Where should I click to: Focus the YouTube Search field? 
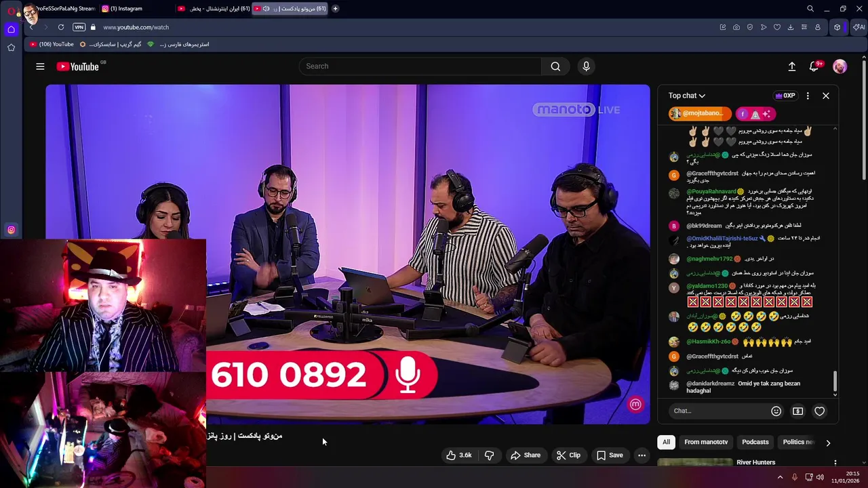[420, 66]
